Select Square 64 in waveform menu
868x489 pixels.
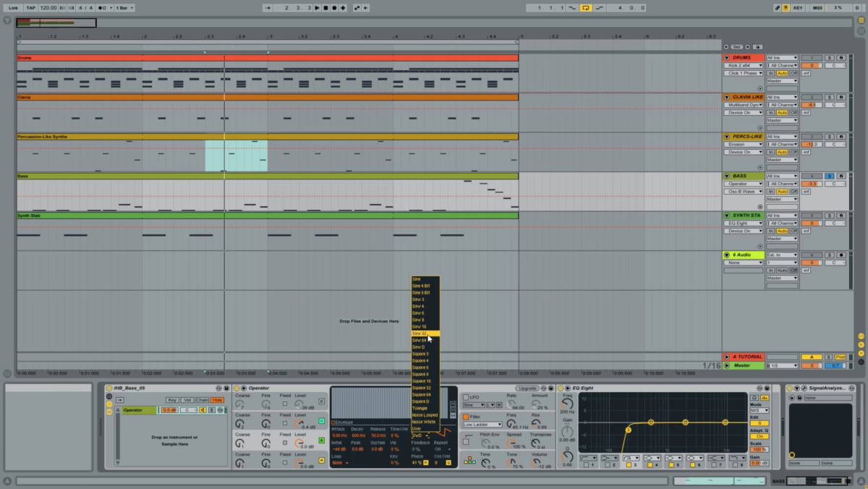coord(425,394)
